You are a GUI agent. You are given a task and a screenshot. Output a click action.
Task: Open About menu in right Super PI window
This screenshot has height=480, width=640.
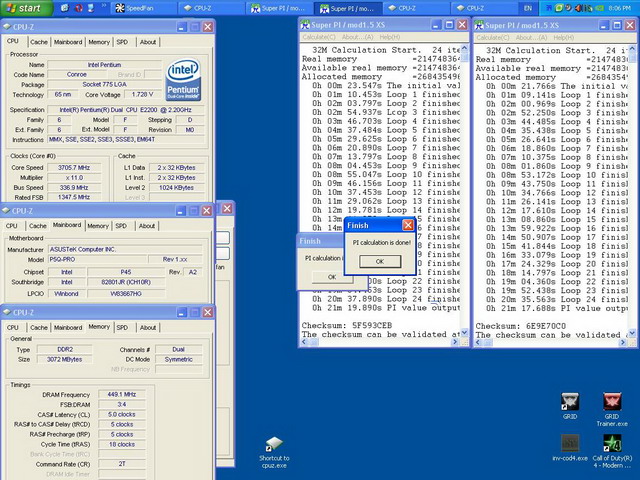[531, 38]
